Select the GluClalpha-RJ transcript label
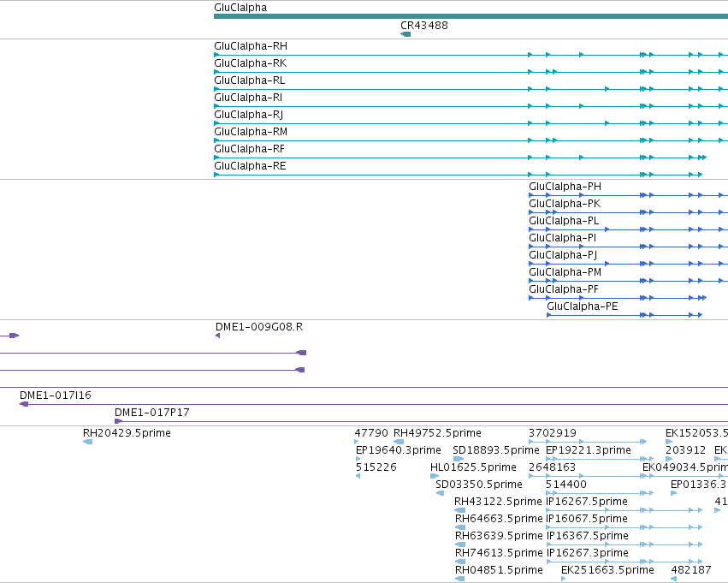 point(249,115)
